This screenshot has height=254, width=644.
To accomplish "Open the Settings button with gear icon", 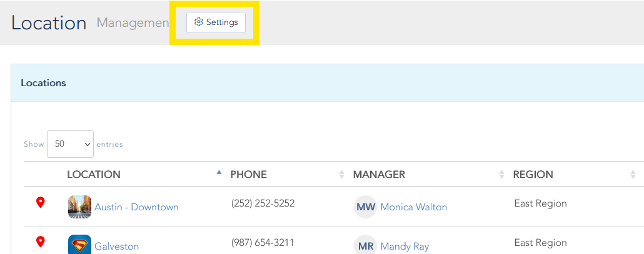I will pos(216,22).
